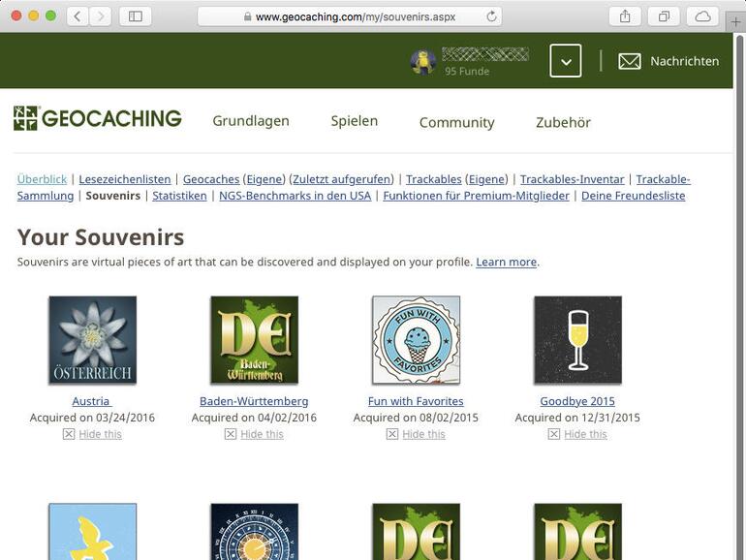Click the page's vertical scrollbar
This screenshot has width=746, height=560.
tap(740, 296)
